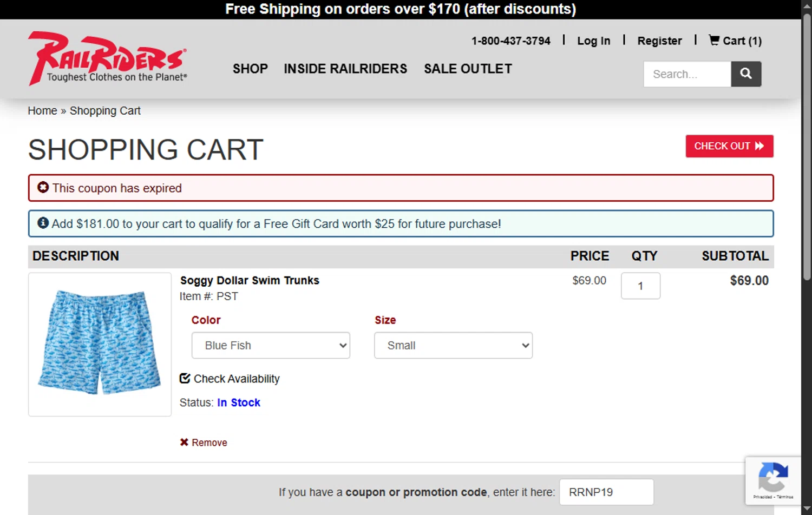
Task: Click the gift card info icon
Action: (x=43, y=223)
